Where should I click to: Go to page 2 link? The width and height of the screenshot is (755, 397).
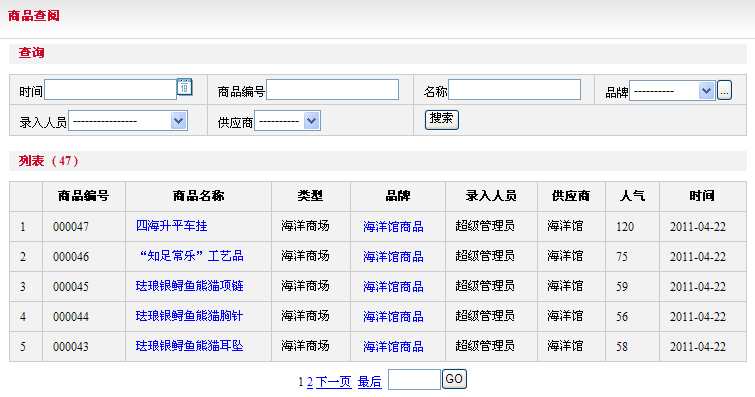pos(310,382)
